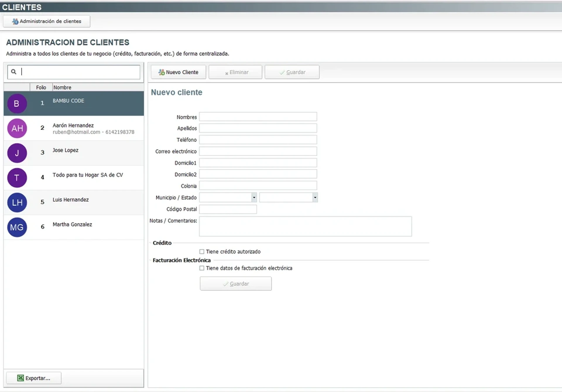Open the Municipio dropdown
562x392 pixels.
coord(254,198)
